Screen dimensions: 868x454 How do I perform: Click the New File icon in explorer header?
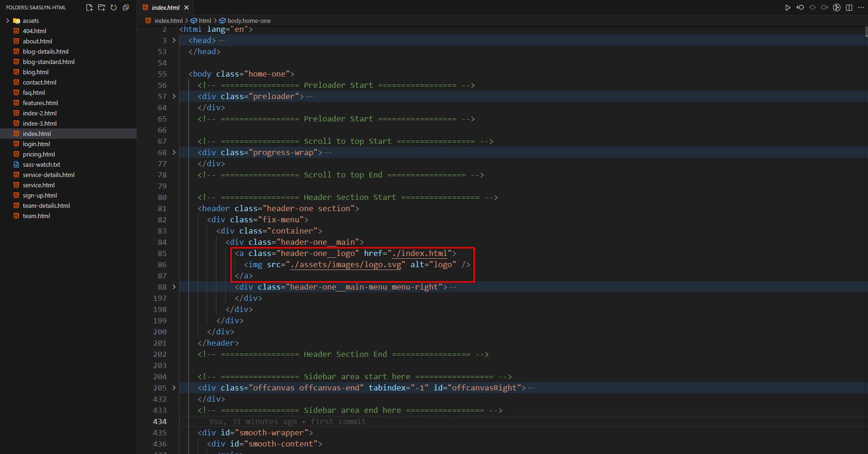click(89, 7)
